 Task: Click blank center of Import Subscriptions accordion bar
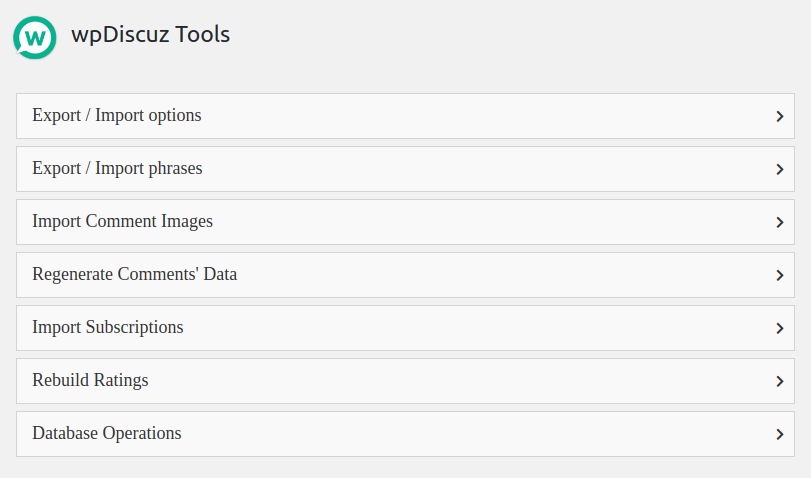coord(450,328)
